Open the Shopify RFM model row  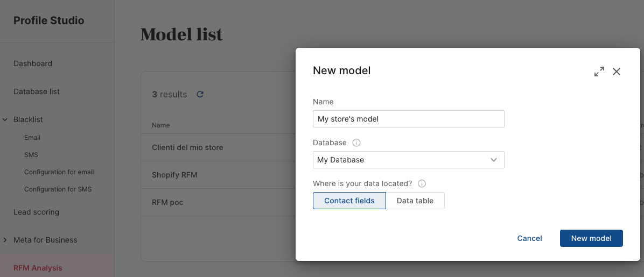pyautogui.click(x=174, y=175)
